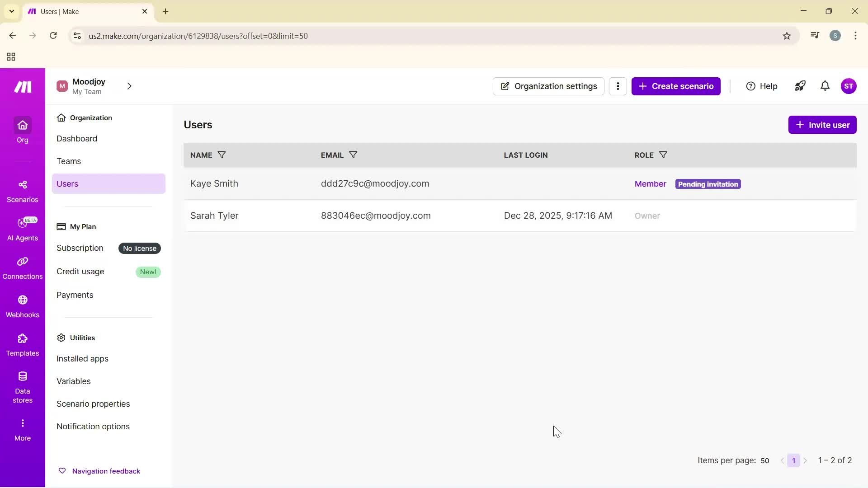Open the NAME column filter
The image size is (868, 488).
click(x=221, y=155)
